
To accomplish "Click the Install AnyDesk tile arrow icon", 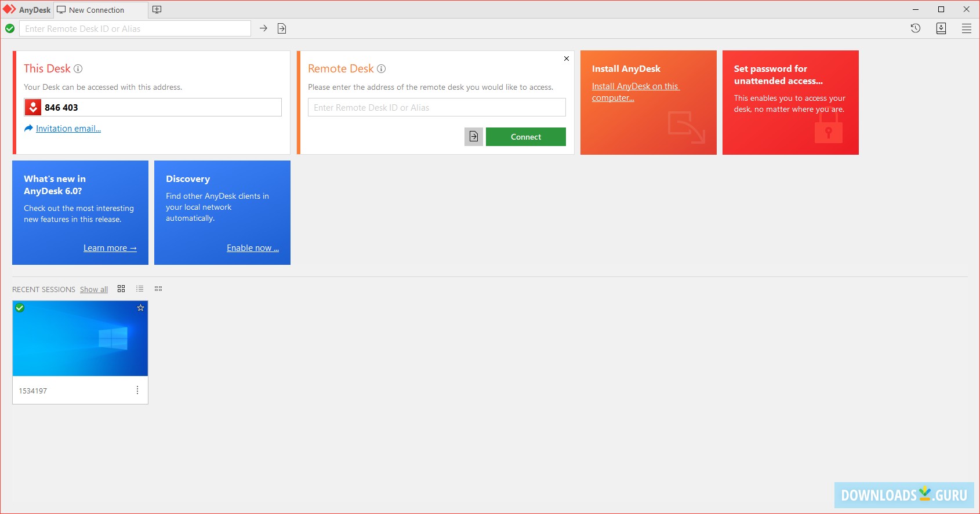I will pyautogui.click(x=687, y=127).
